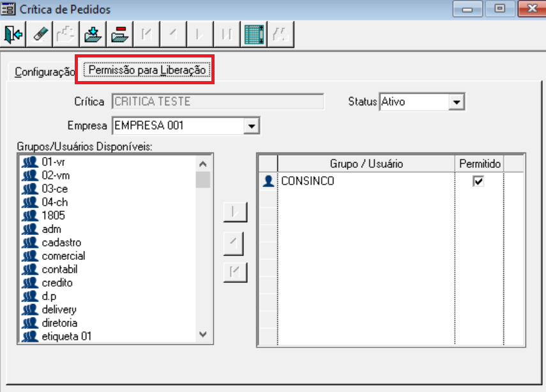The image size is (546, 392).
Task: Click the first record navigation icon
Action: click(147, 34)
